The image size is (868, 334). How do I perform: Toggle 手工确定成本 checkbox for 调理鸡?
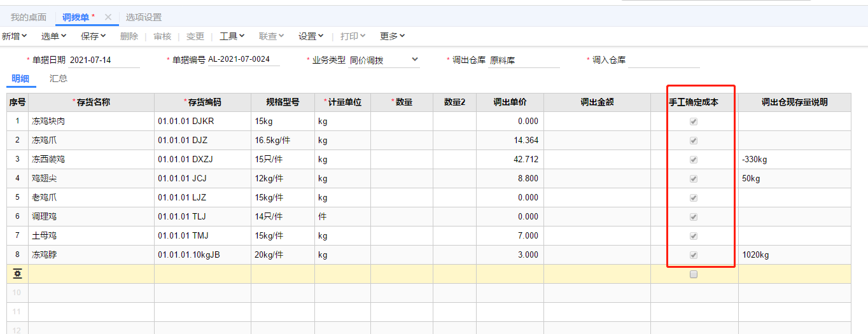[694, 217]
